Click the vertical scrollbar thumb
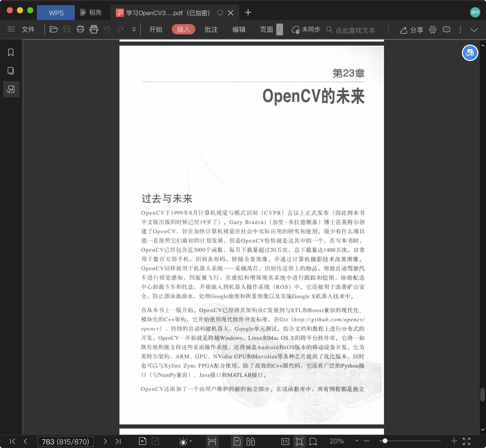This screenshot has height=448, width=486. point(483,395)
